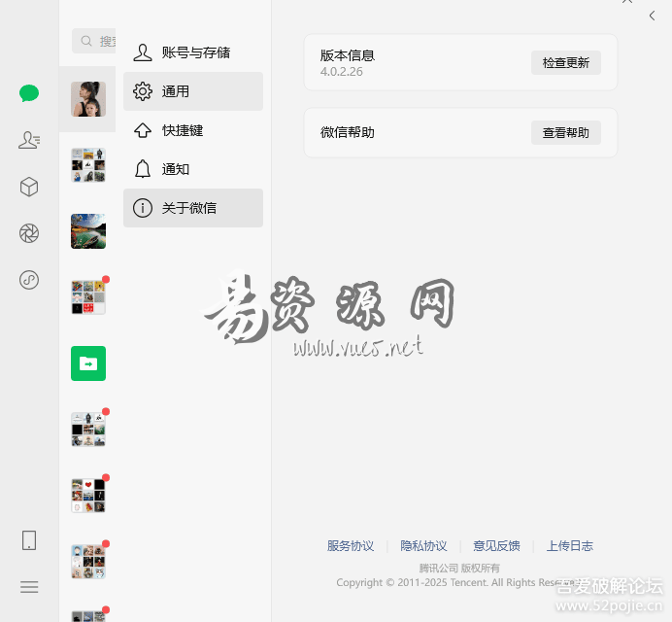The image size is (672, 622).
Task: Click the back chevron at top right
Action: [x=652, y=16]
